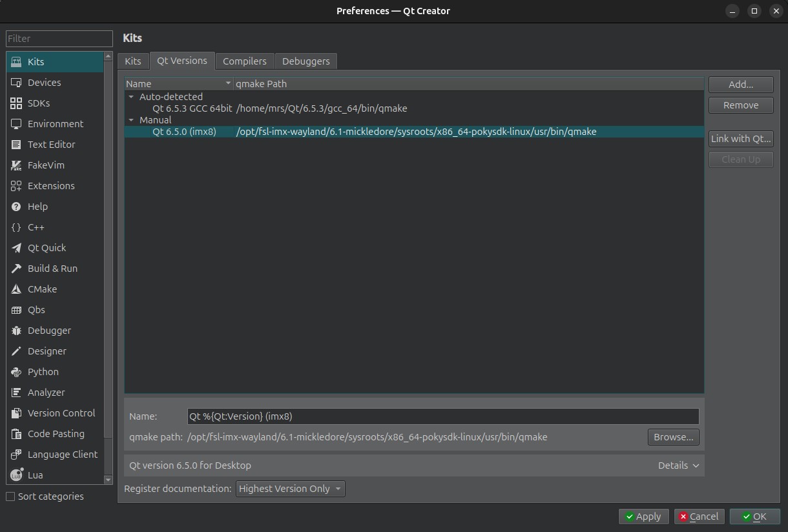Switch to the Compilers tab
Screen dimensions: 788x532
click(x=244, y=61)
